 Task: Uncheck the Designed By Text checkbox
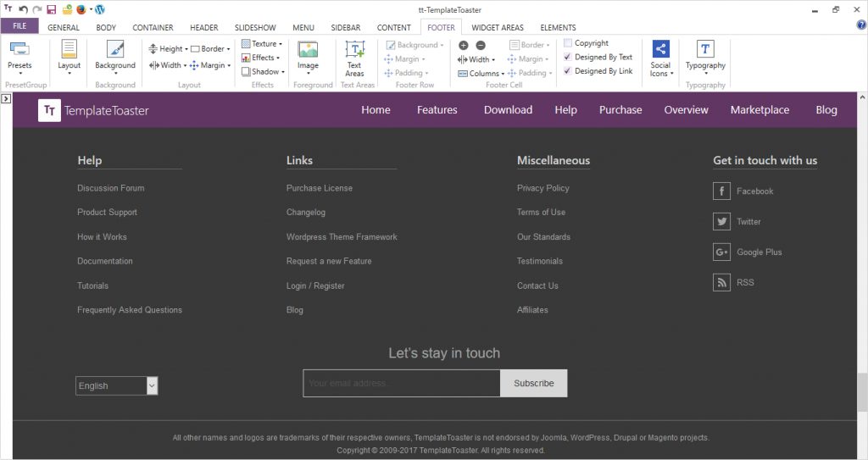(568, 58)
